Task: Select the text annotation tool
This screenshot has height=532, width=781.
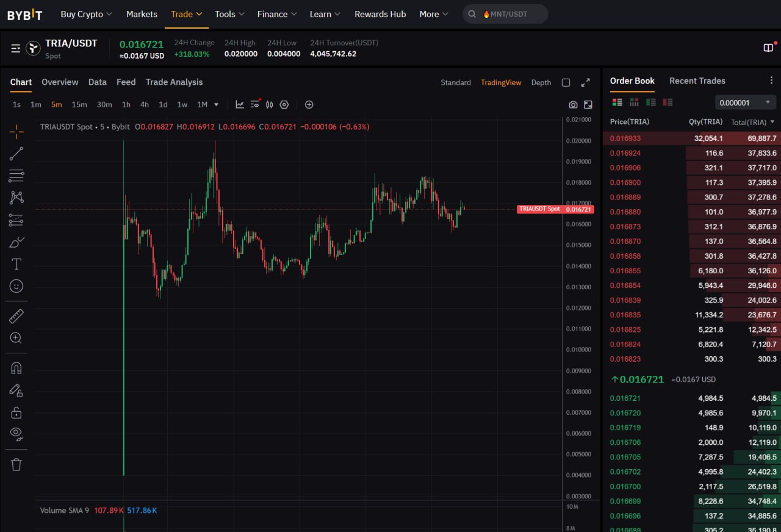Action: [16, 264]
